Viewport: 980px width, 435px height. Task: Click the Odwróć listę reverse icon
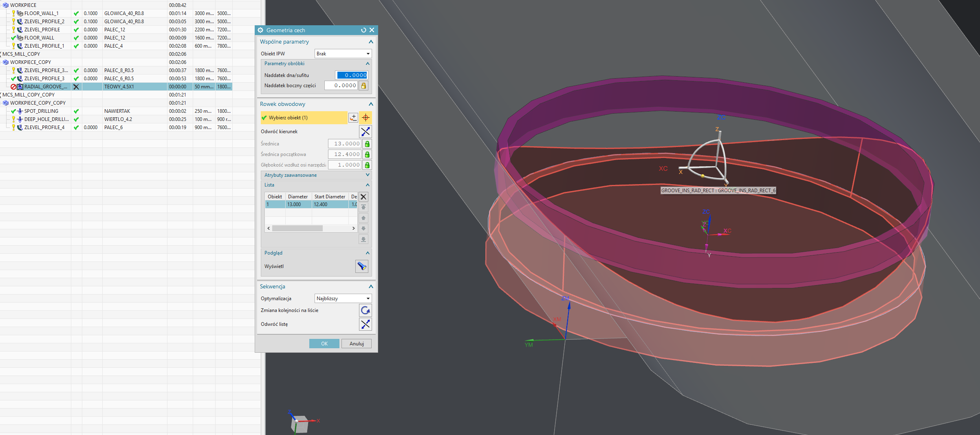pos(366,324)
